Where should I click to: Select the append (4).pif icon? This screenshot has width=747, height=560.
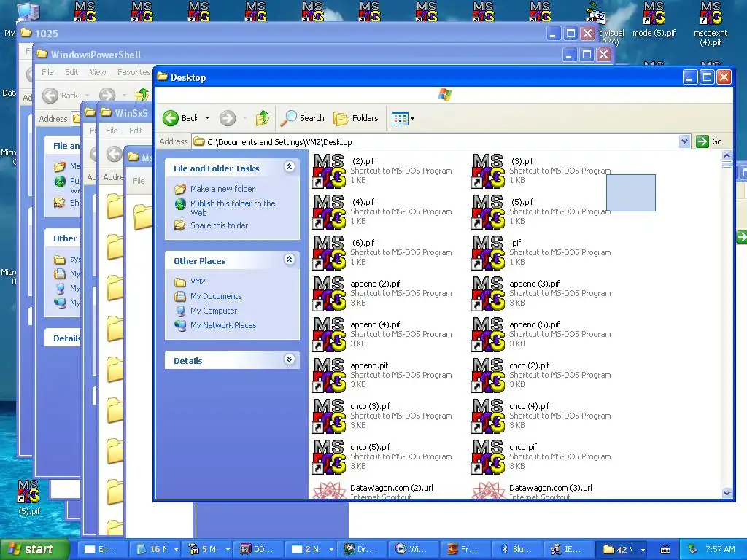coord(329,335)
